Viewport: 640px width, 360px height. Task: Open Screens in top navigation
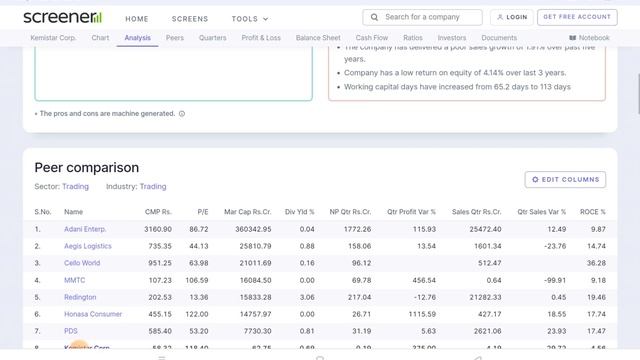tap(190, 19)
